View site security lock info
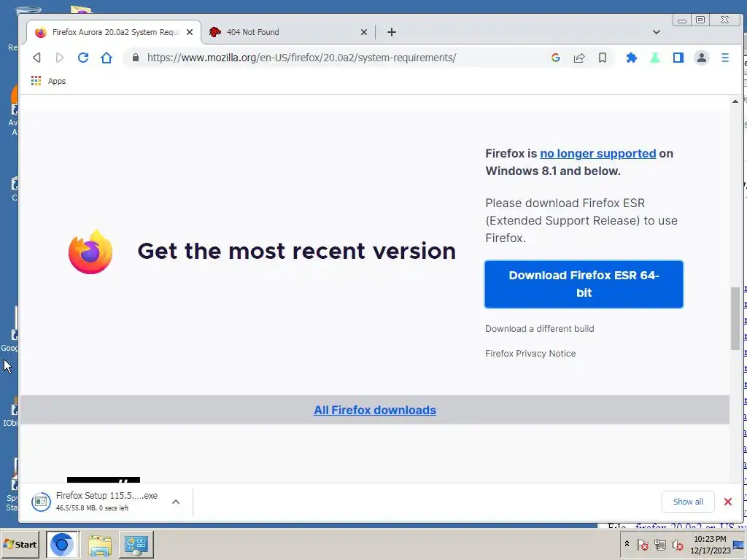Image resolution: width=747 pixels, height=560 pixels. click(136, 58)
